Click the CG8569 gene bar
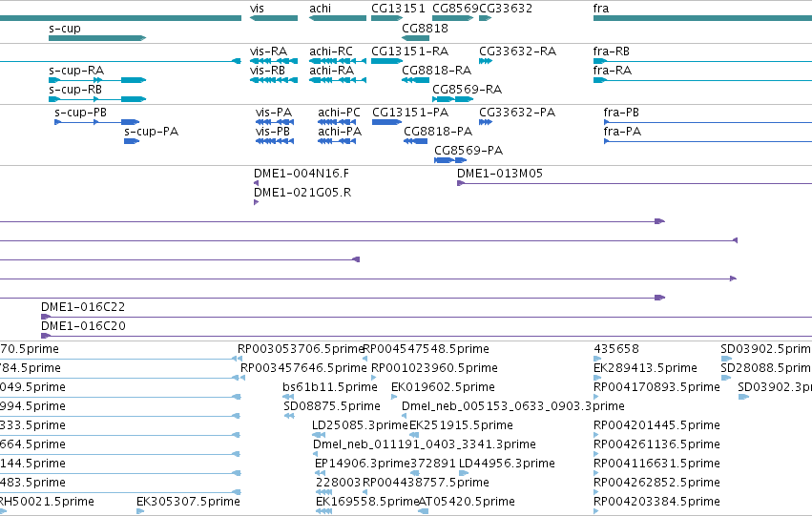The image size is (812, 516). (x=452, y=18)
